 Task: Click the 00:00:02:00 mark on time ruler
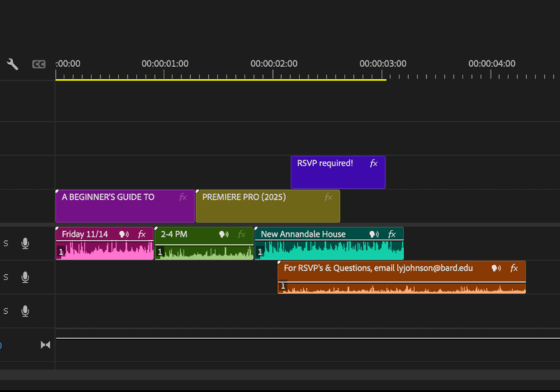(274, 72)
